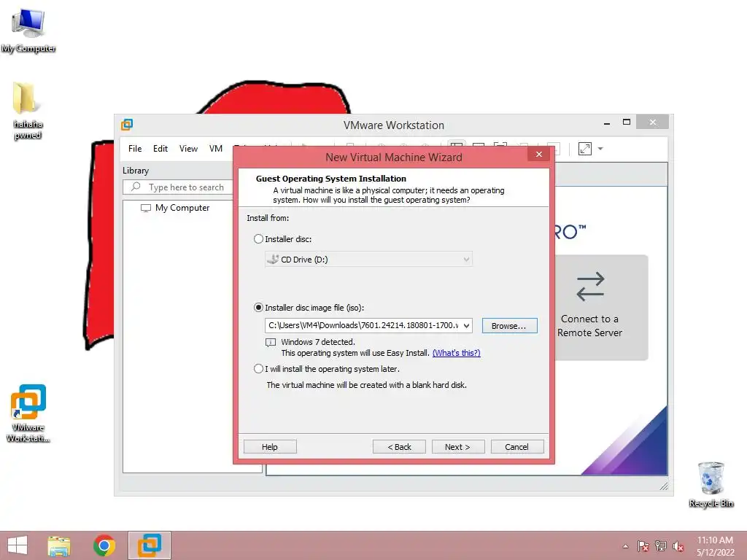Open the dropdown arrow next to the full screen icon
The width and height of the screenshot is (747, 560).
(x=600, y=149)
